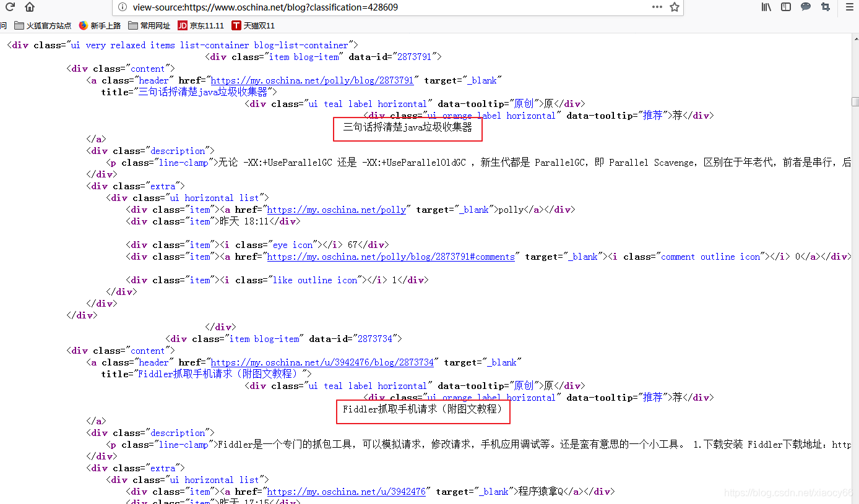
Task: Open the page actions three-dot menu
Action: 657,7
